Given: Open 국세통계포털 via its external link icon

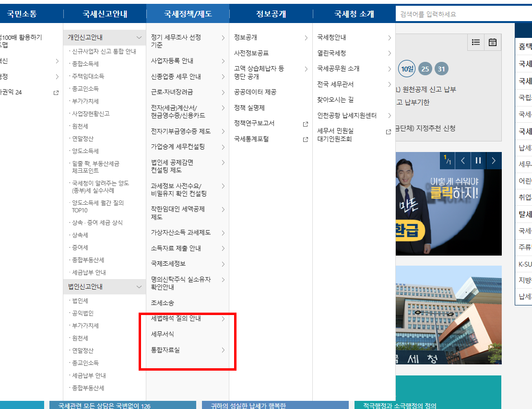Looking at the screenshot, I should click(306, 140).
